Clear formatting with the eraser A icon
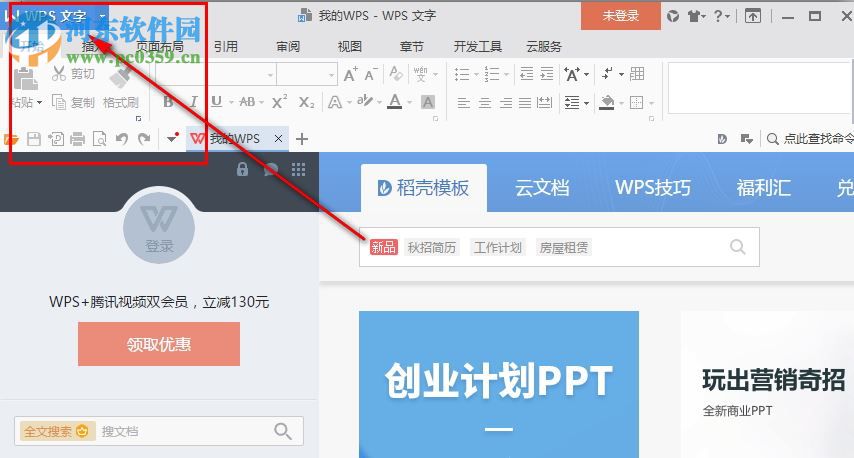Image resolution: width=854 pixels, height=458 pixels. click(x=396, y=74)
